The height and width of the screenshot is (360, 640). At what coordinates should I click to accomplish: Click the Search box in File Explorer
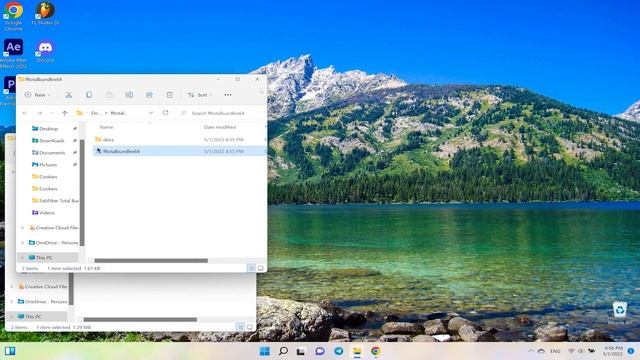click(x=220, y=113)
